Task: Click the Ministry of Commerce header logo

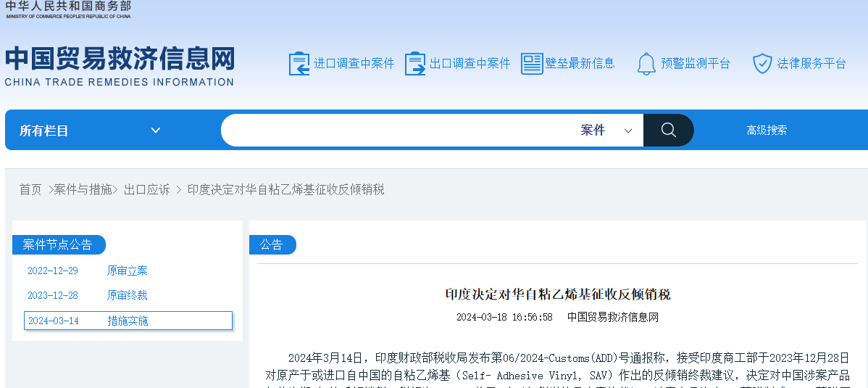Action: (x=68, y=9)
